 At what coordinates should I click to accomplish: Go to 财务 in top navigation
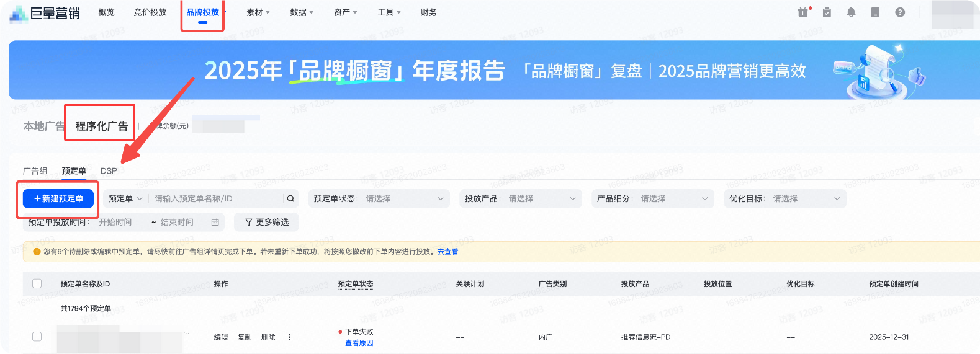(428, 12)
